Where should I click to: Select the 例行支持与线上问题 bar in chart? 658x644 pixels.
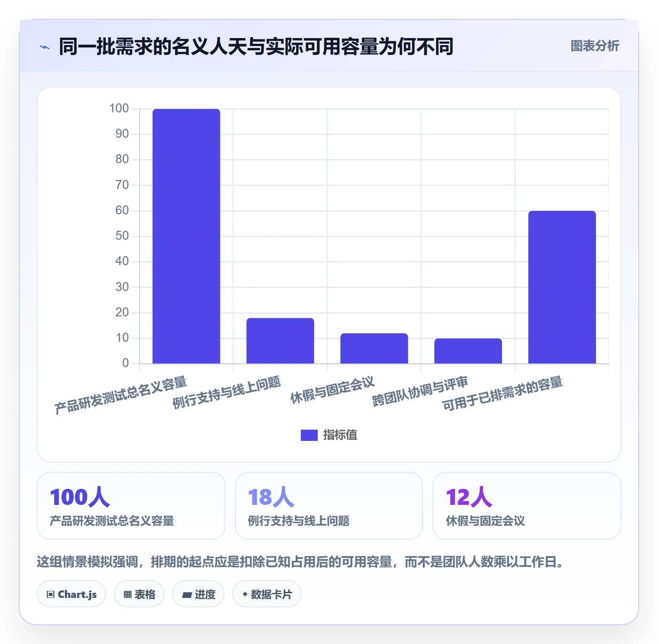point(280,341)
